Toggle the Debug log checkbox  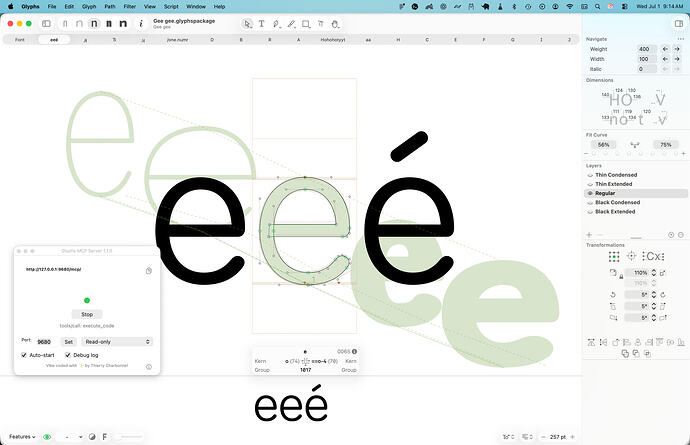[x=68, y=355]
